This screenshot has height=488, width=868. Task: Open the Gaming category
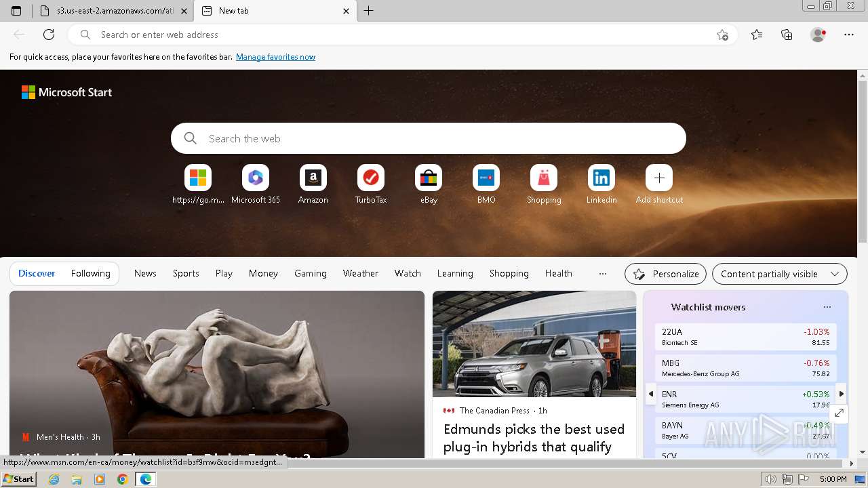pyautogui.click(x=311, y=273)
